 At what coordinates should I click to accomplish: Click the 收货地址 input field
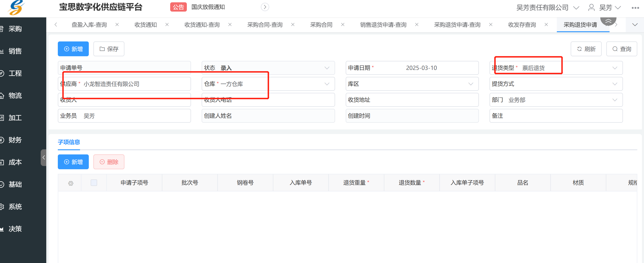(412, 100)
